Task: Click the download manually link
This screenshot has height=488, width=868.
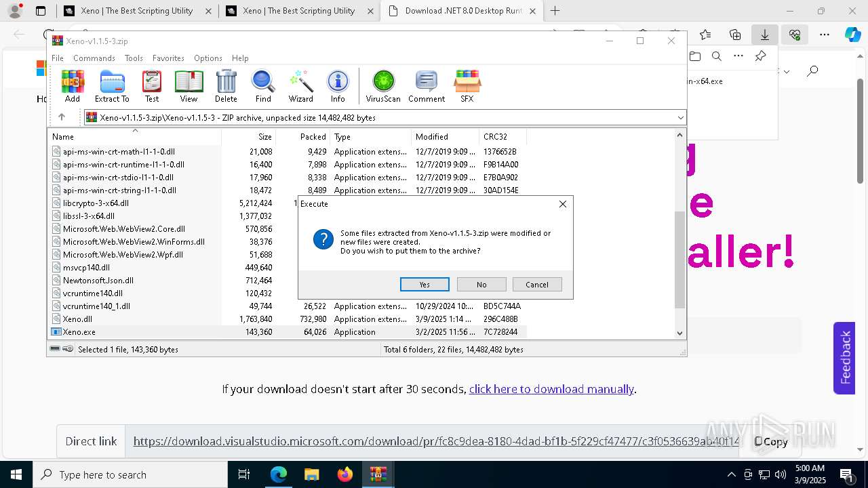Action: click(551, 389)
